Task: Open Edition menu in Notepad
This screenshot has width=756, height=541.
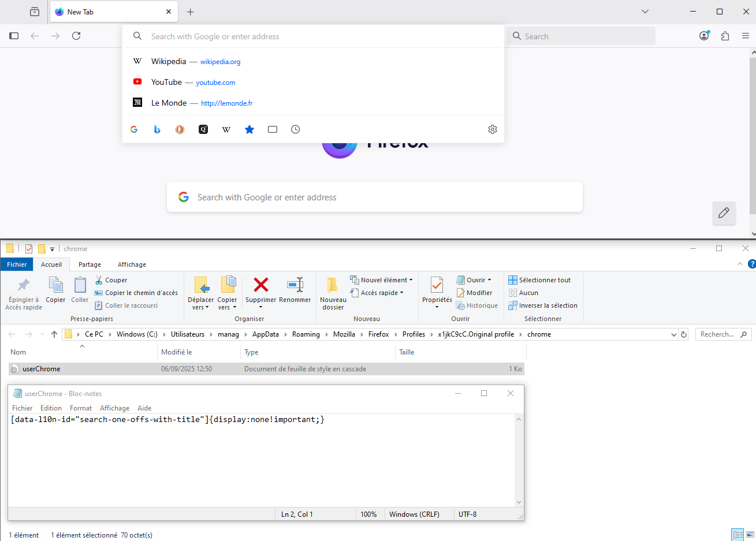Action: pos(51,408)
